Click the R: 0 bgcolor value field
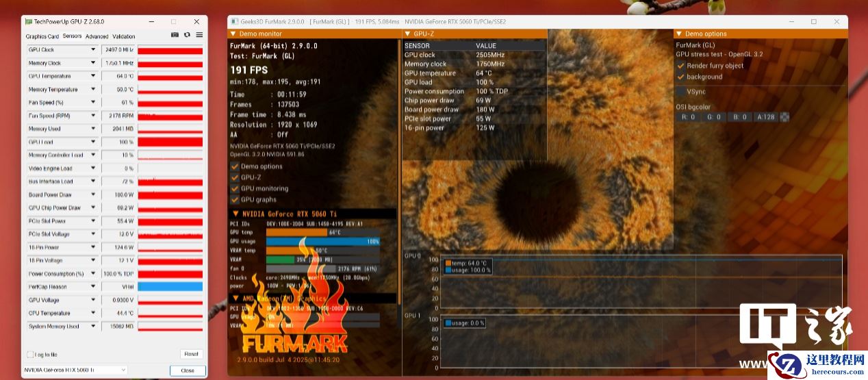868x380 pixels. point(688,117)
